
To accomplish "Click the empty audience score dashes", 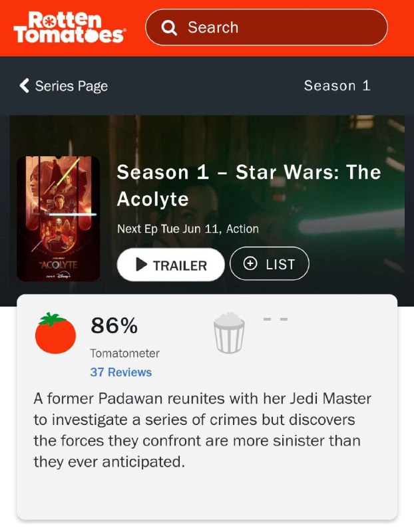I will tap(276, 319).
